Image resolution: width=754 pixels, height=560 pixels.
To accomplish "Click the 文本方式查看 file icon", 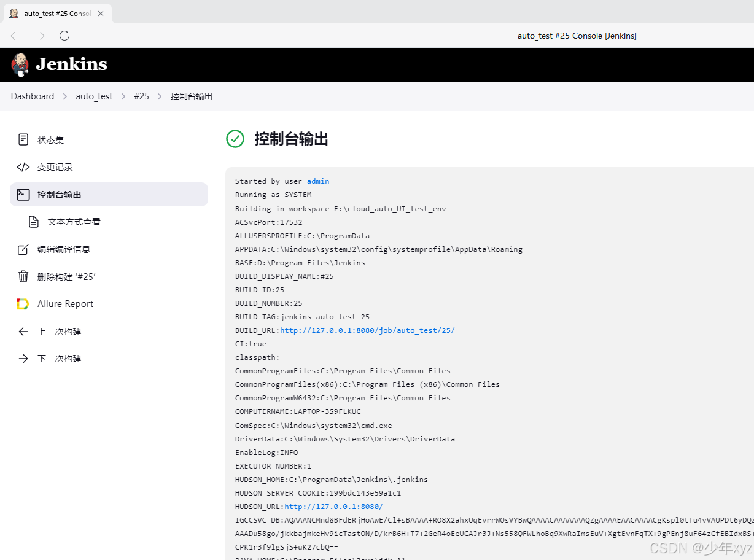I will (34, 222).
